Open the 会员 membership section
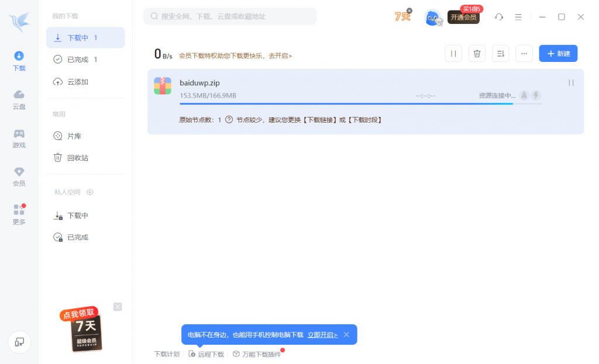 (x=19, y=176)
